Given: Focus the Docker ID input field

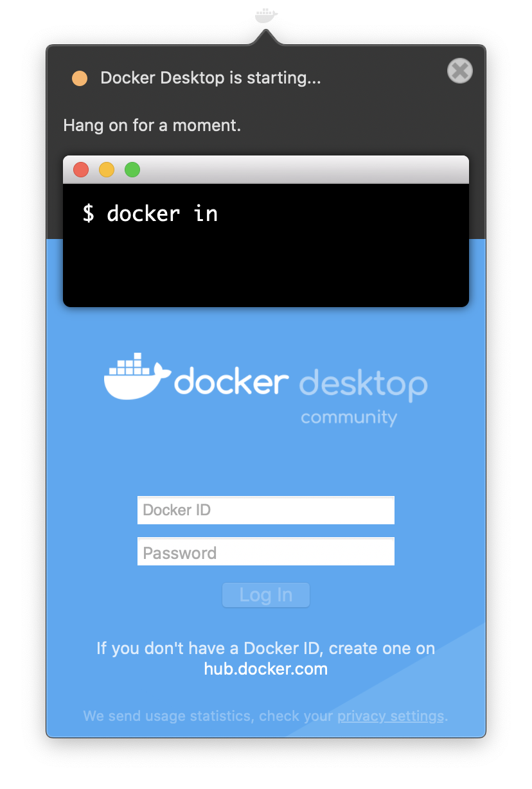Looking at the screenshot, I should [x=266, y=510].
